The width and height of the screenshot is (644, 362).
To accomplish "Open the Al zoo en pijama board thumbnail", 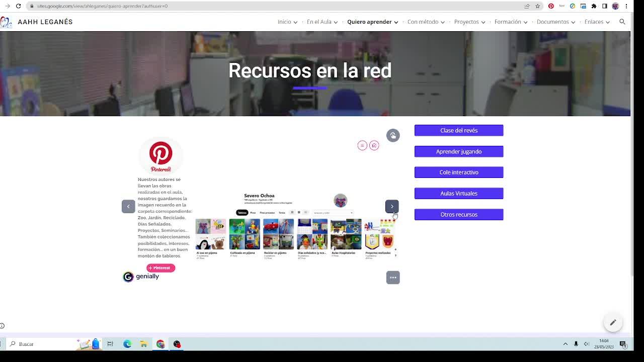I will [210, 234].
